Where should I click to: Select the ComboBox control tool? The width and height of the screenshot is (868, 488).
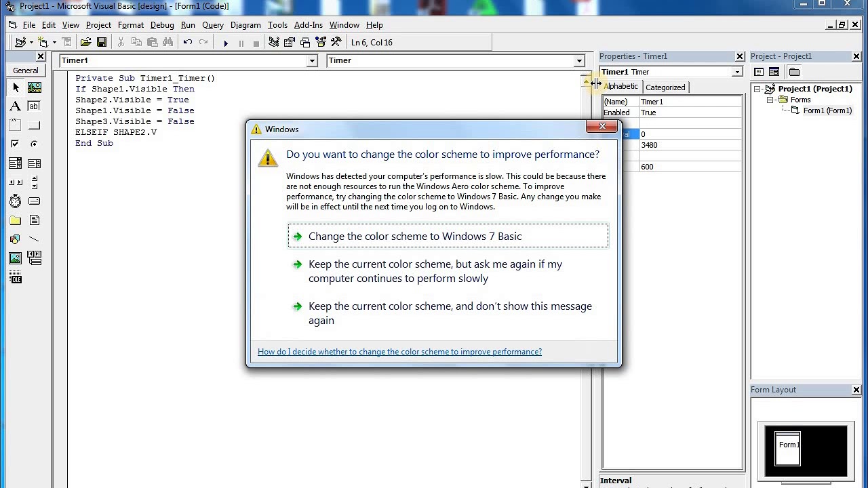[16, 163]
